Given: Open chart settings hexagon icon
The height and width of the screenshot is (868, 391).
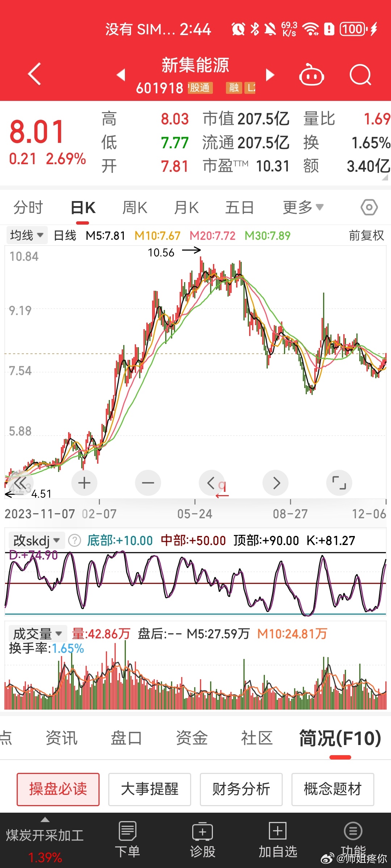Looking at the screenshot, I should tap(369, 208).
